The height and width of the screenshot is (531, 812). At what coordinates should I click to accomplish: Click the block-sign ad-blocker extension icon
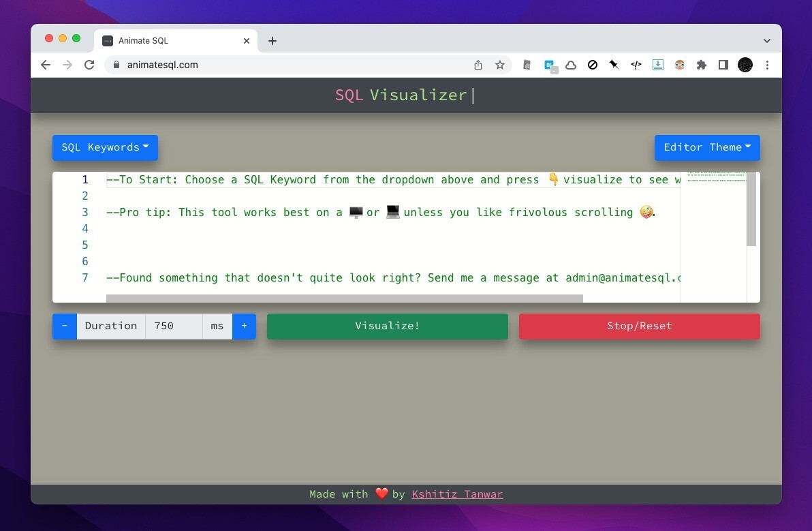tap(593, 65)
